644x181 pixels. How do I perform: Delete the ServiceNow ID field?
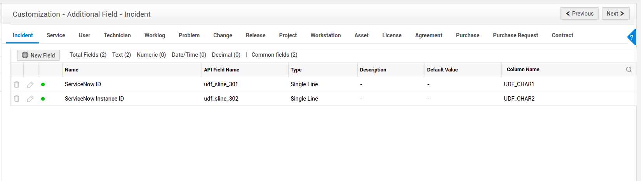tap(17, 84)
